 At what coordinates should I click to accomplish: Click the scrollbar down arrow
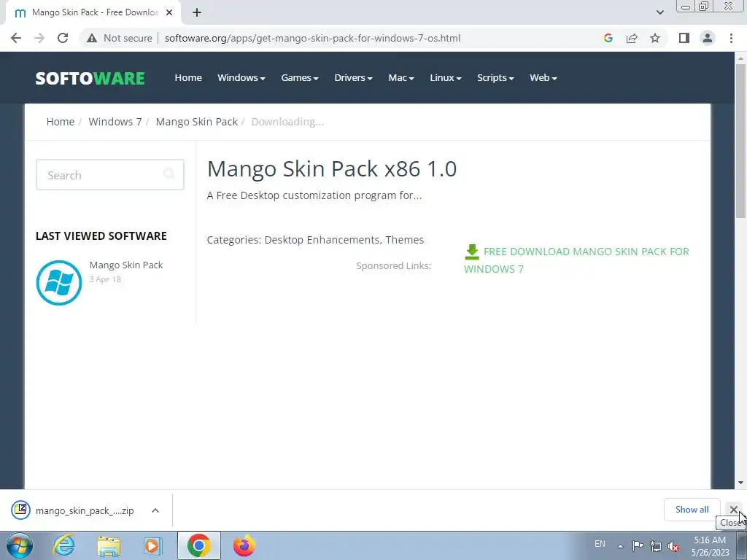740,483
